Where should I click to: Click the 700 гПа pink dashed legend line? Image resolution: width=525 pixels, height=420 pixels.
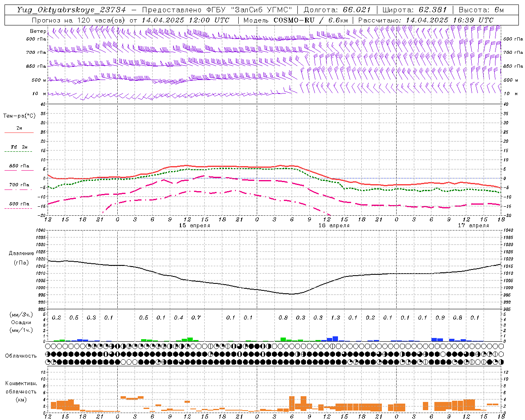coord(18,189)
